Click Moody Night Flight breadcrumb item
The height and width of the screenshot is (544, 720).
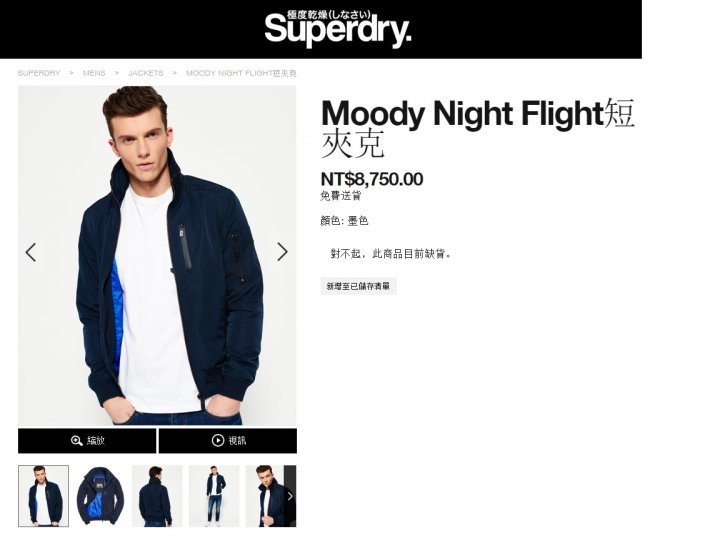(x=241, y=73)
